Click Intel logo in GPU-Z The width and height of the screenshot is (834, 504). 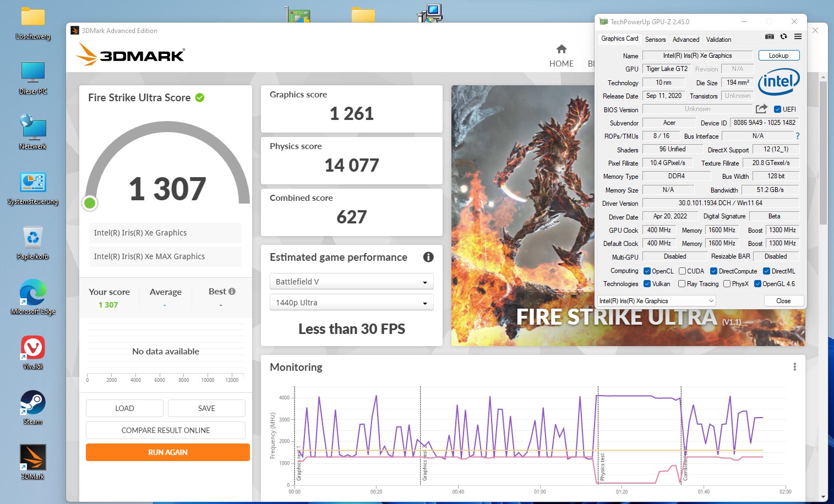tap(778, 82)
